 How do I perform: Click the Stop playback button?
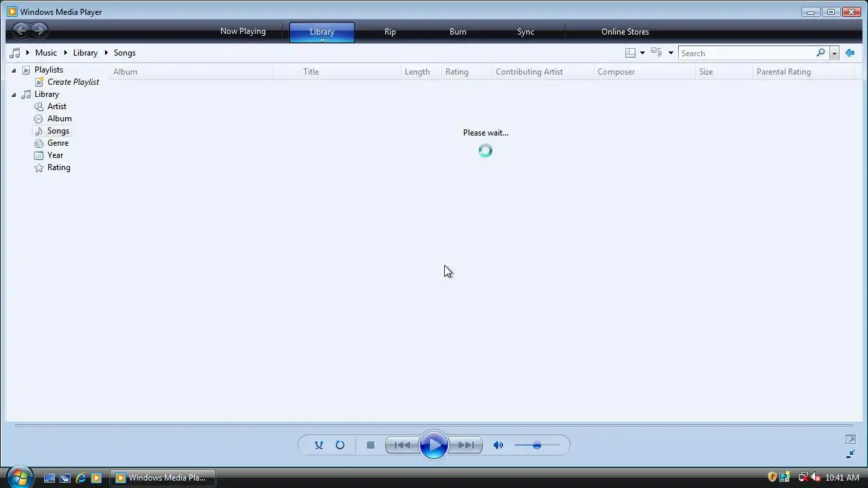370,445
